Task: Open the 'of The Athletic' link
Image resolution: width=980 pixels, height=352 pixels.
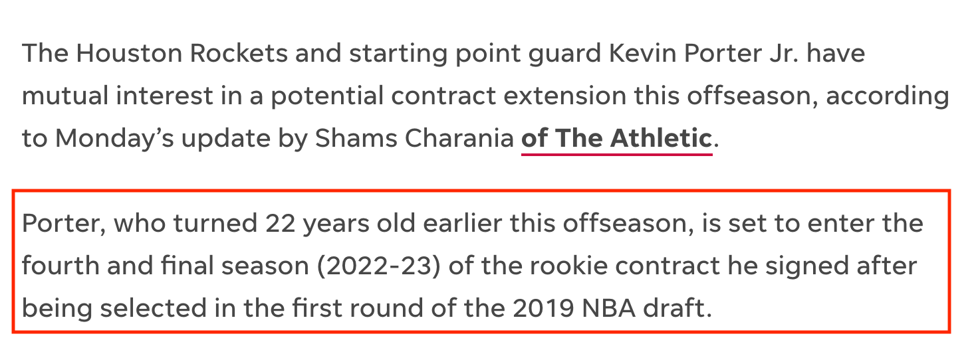Action: tap(616, 138)
